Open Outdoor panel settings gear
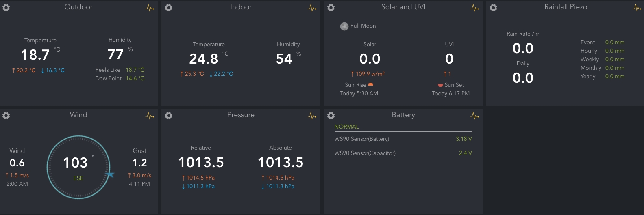Screen dimensions: 644x215 click(6, 8)
